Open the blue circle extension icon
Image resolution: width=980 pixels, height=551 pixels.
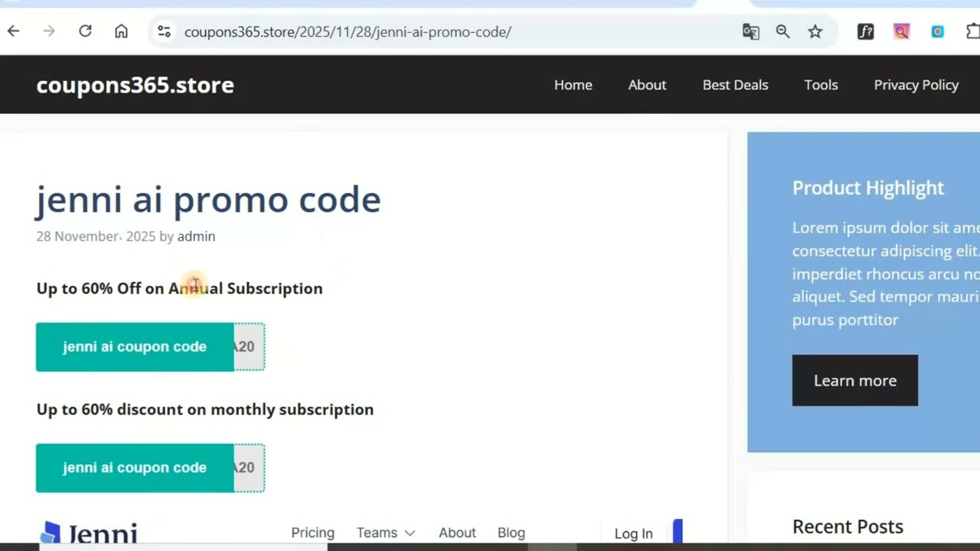937,31
